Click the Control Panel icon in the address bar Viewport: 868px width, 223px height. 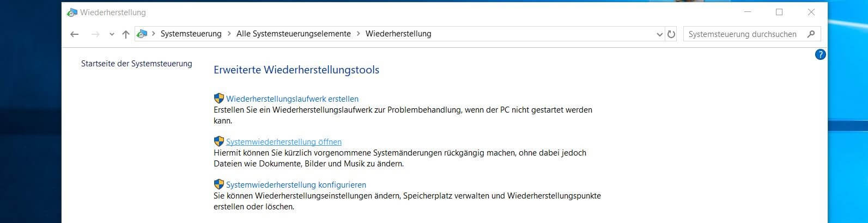(x=142, y=34)
